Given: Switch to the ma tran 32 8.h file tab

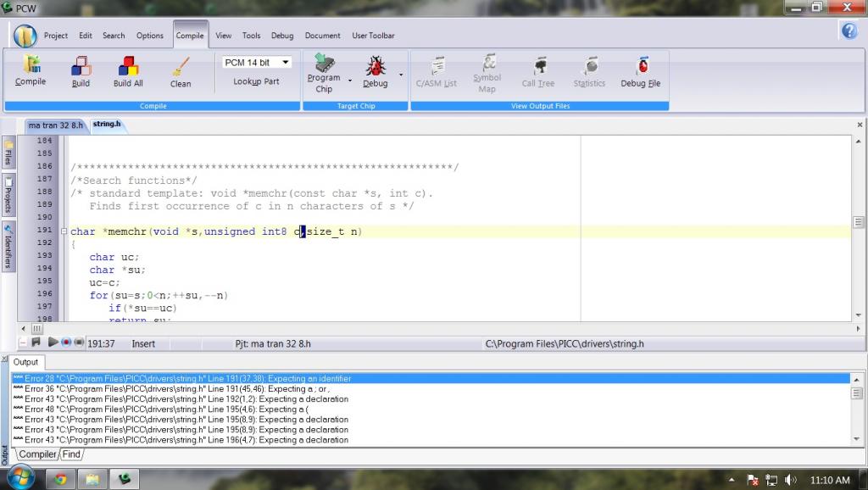Looking at the screenshot, I should click(x=56, y=125).
